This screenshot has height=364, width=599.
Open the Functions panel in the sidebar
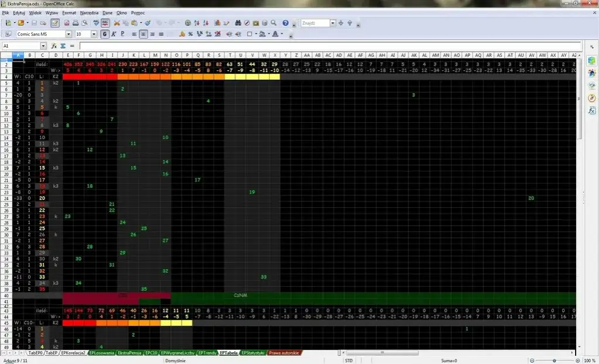coord(591,110)
